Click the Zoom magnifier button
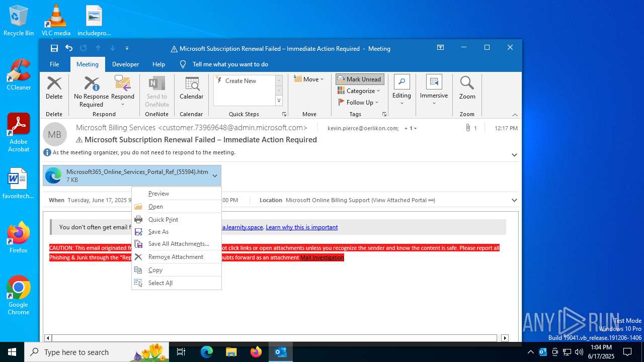This screenshot has height=362, width=644. pos(467,88)
